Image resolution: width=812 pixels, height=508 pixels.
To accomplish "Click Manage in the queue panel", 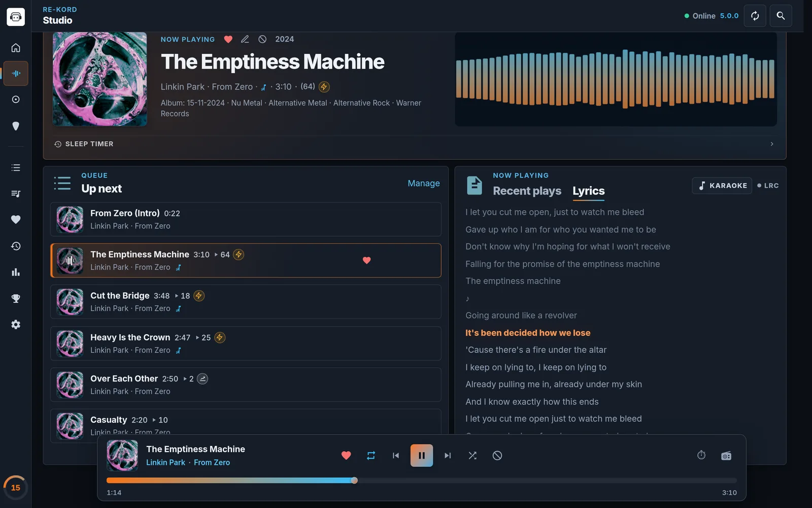I will click(x=424, y=183).
